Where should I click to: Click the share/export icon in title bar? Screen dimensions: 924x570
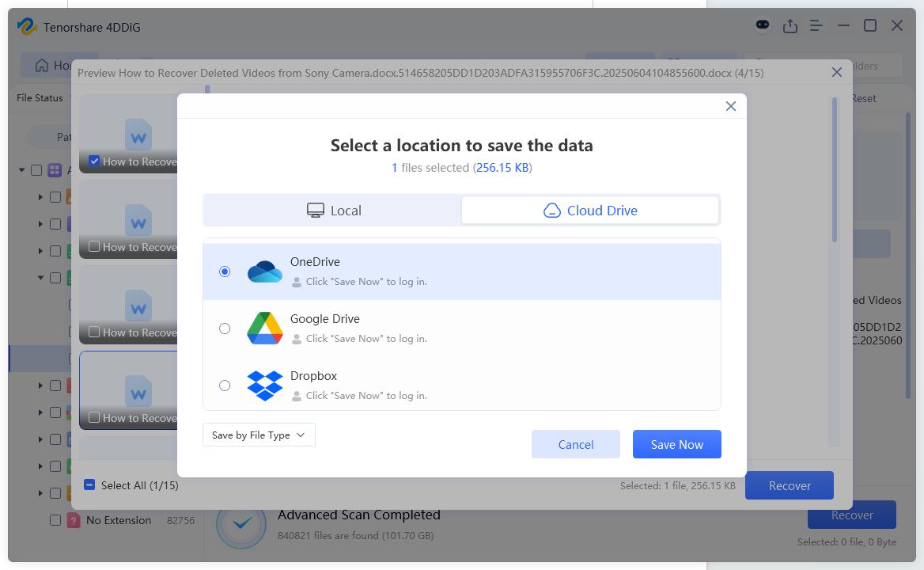click(x=790, y=26)
